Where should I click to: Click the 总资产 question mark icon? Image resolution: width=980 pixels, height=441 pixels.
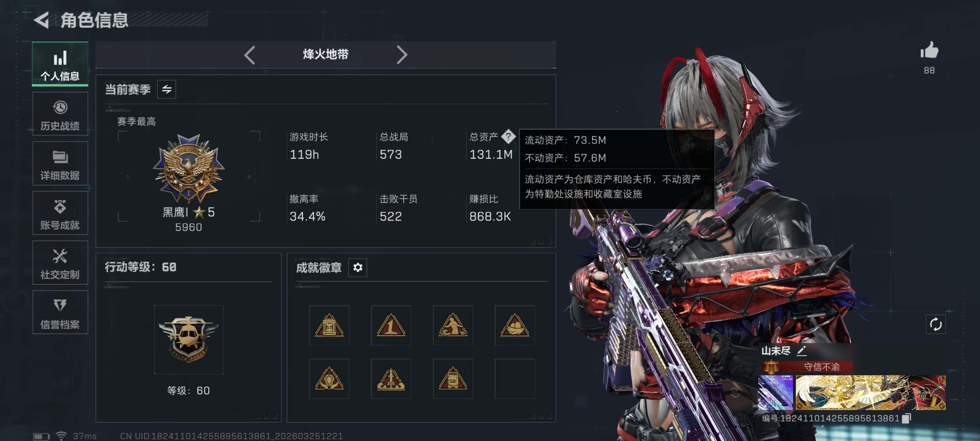(x=508, y=137)
